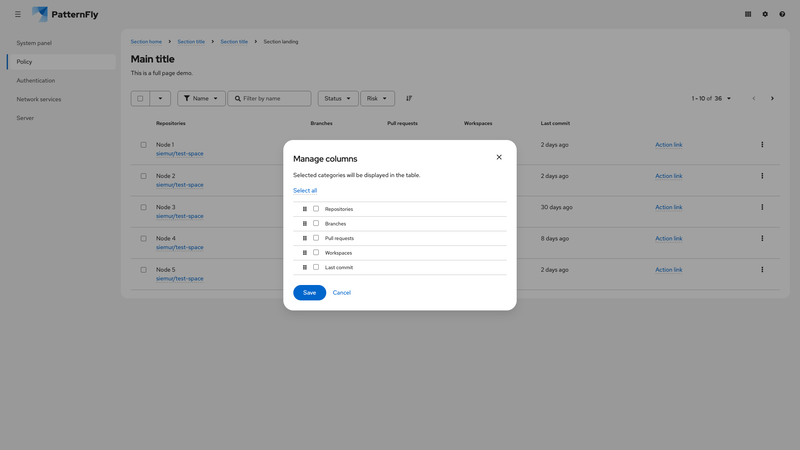Screen dimensions: 800x450
Task: Select the Node 5 row checkbox
Action: tap(143, 270)
